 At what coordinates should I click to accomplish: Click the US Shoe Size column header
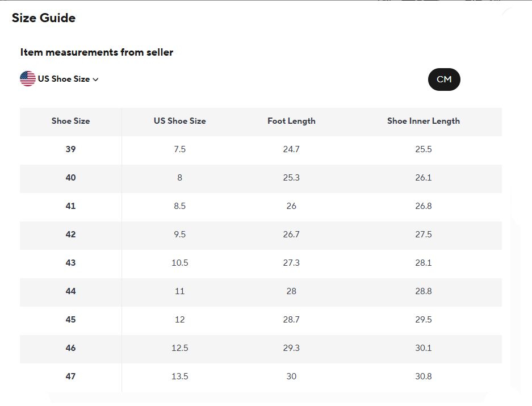(180, 121)
